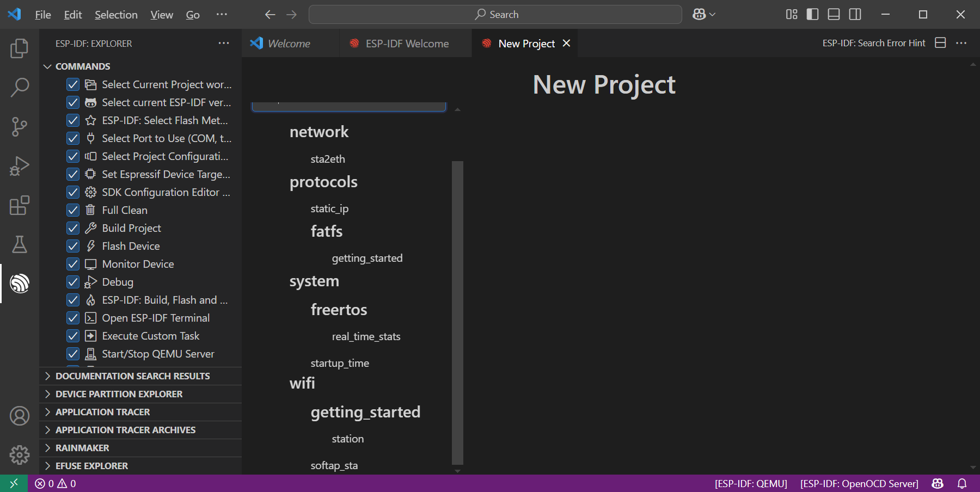Toggle Select current ESP-IDF version checkbox
Screen dimensions: 980x492
click(73, 102)
